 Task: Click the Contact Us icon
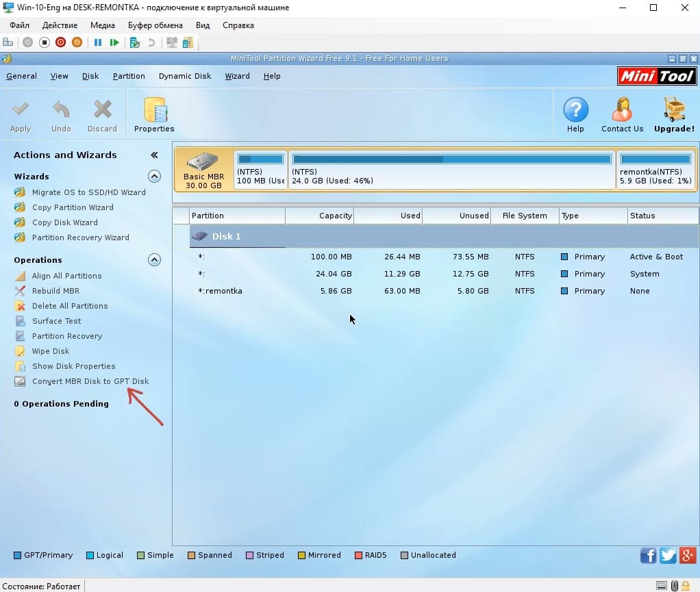[623, 110]
